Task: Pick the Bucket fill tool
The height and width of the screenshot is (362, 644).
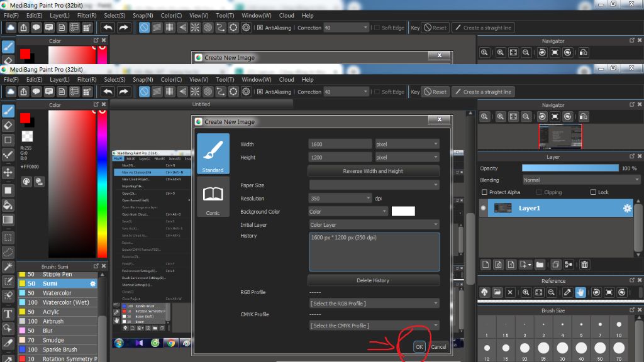Action: (x=8, y=206)
